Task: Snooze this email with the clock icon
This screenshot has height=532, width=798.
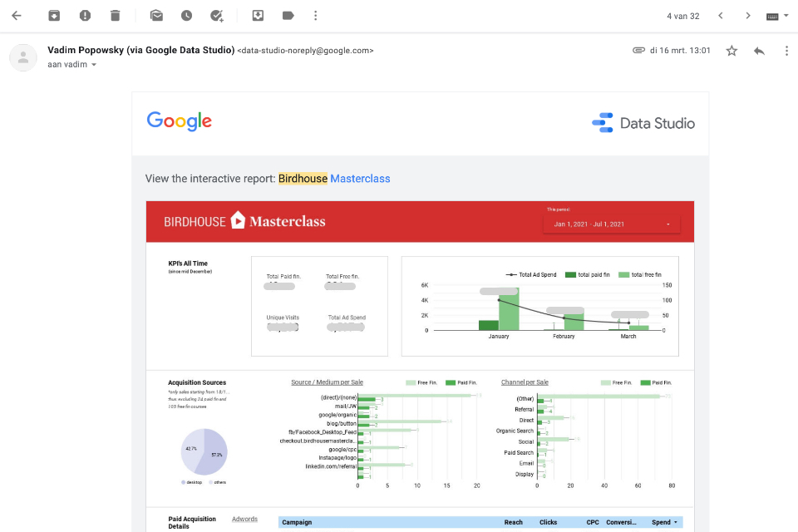Action: [x=187, y=16]
